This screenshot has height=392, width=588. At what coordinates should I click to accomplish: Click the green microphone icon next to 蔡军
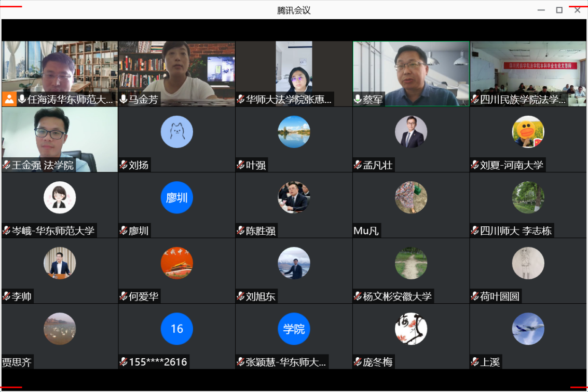[358, 99]
